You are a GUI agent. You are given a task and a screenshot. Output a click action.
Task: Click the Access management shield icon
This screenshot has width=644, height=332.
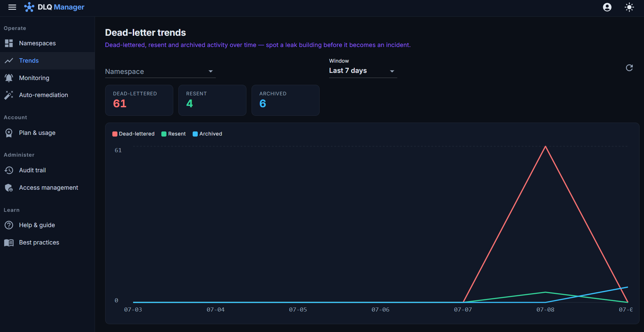tap(9, 188)
